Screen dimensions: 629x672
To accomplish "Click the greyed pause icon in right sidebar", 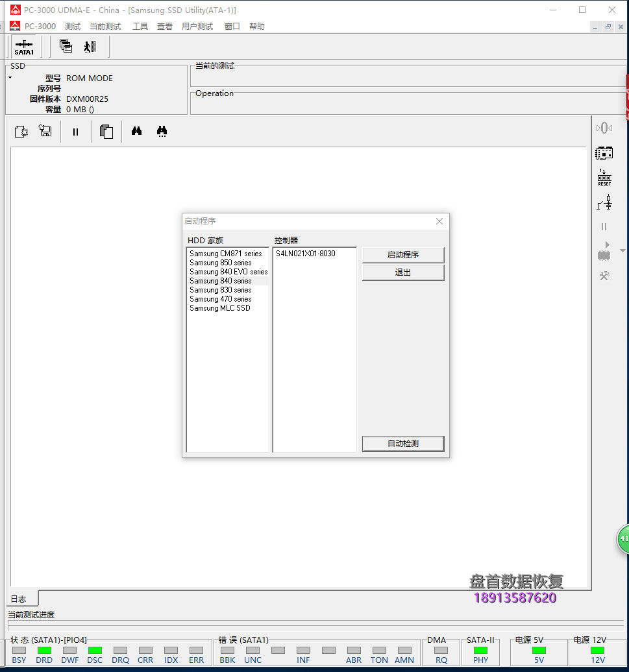I will click(x=604, y=227).
